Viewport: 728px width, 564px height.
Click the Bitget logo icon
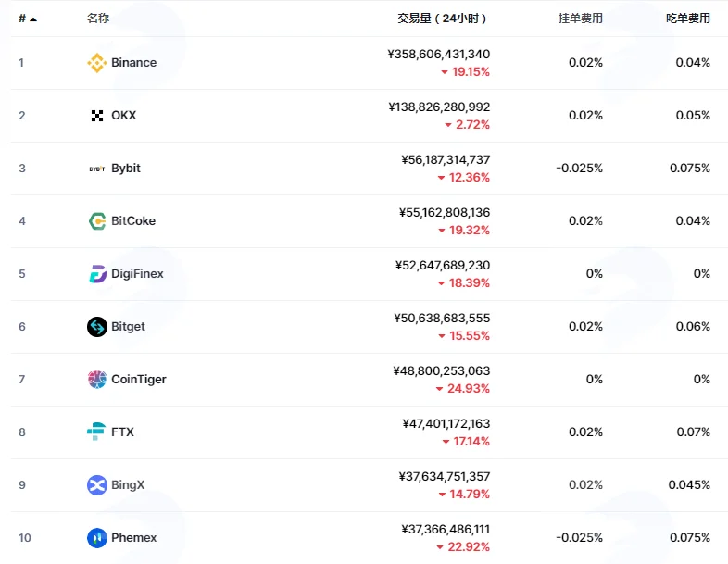click(97, 327)
